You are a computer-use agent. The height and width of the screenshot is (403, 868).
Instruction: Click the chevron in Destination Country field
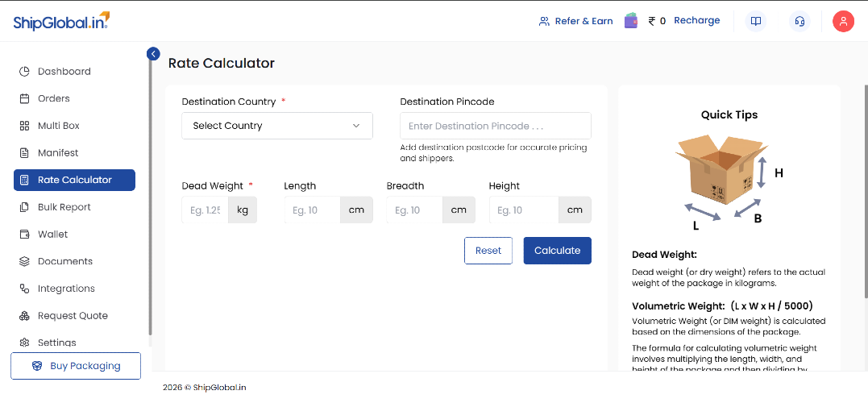(x=356, y=126)
